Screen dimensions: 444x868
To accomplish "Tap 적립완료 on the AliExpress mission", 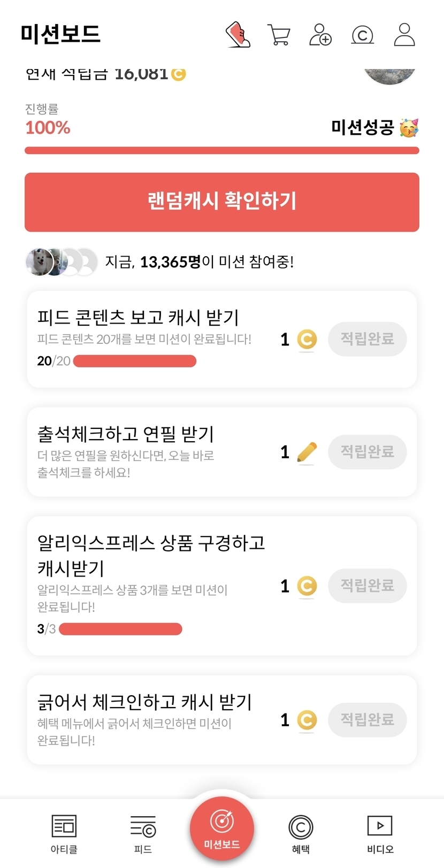I will point(368,586).
